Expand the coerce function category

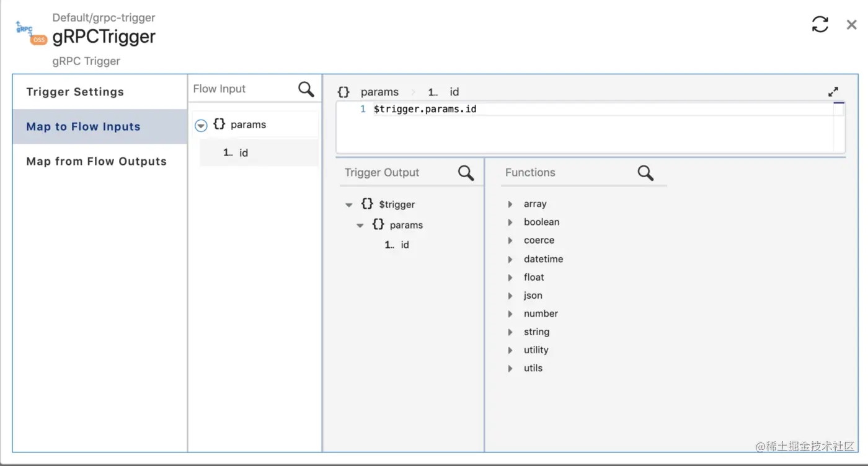coord(510,240)
